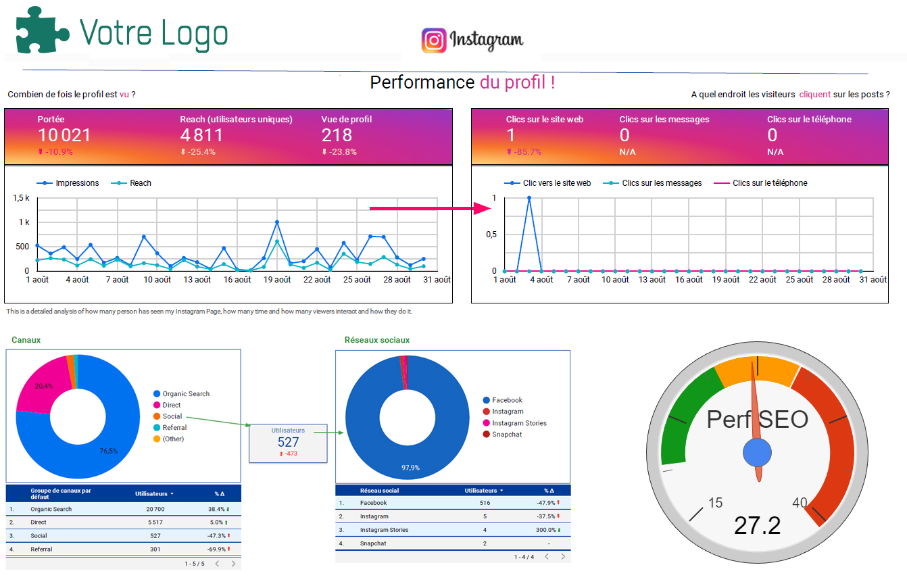This screenshot has width=907, height=588.
Task: Click the Organic Search table row
Action: 124,509
